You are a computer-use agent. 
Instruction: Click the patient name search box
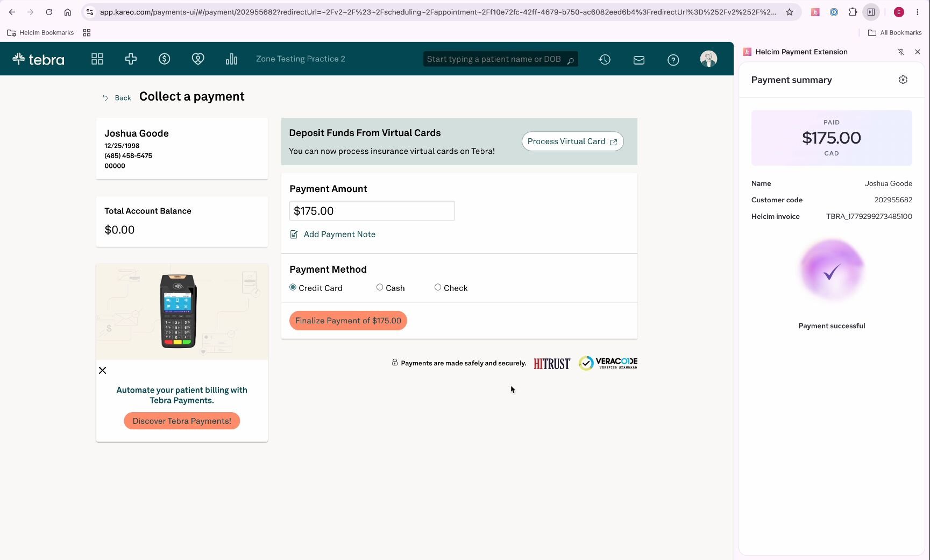[x=500, y=59]
